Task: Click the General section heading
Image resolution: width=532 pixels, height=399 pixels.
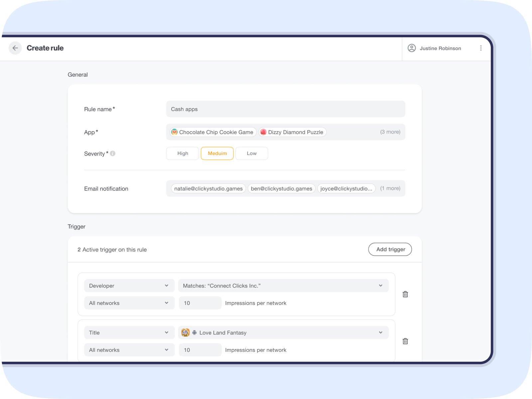Action: (78, 75)
